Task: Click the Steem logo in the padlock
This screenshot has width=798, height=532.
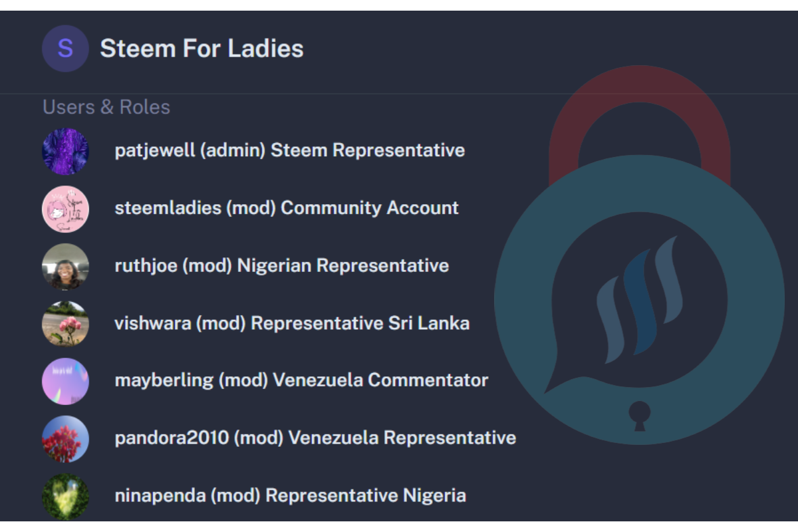Action: click(x=638, y=299)
